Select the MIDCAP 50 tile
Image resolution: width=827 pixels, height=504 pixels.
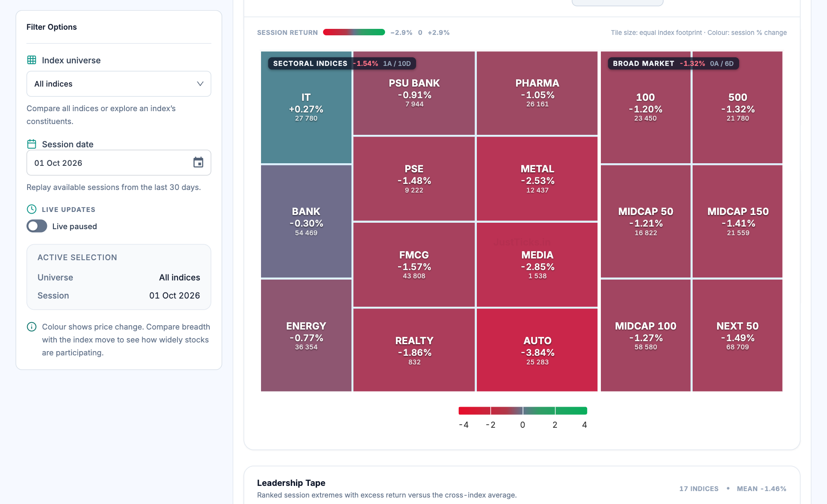pyautogui.click(x=645, y=221)
